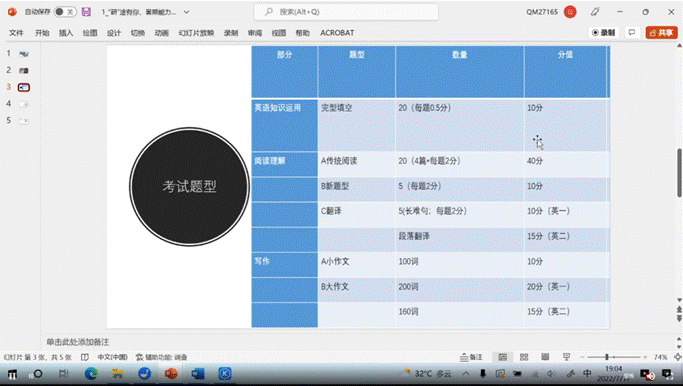The height and width of the screenshot is (386, 683).
Task: Open the 文件 menu
Action: [16, 33]
